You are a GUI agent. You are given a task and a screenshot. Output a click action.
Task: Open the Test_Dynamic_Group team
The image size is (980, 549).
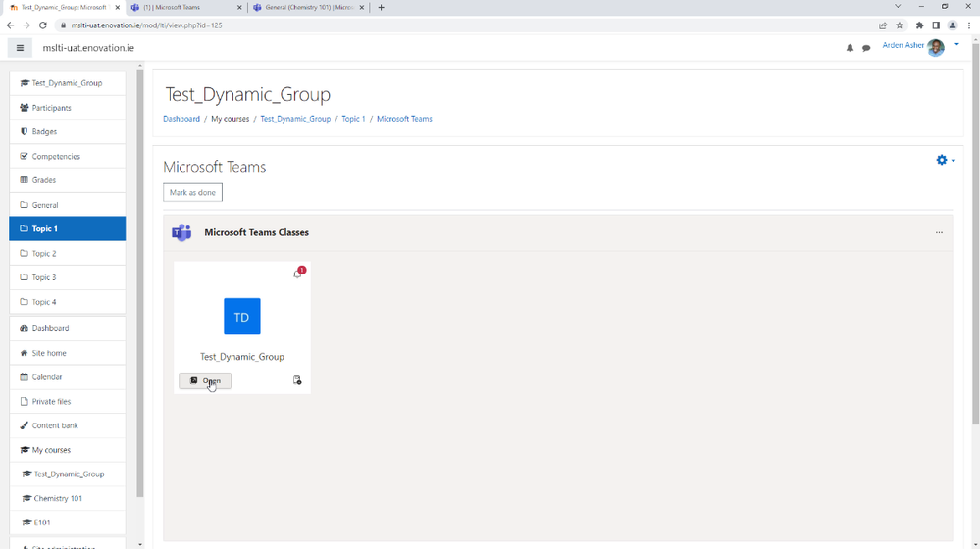(205, 381)
